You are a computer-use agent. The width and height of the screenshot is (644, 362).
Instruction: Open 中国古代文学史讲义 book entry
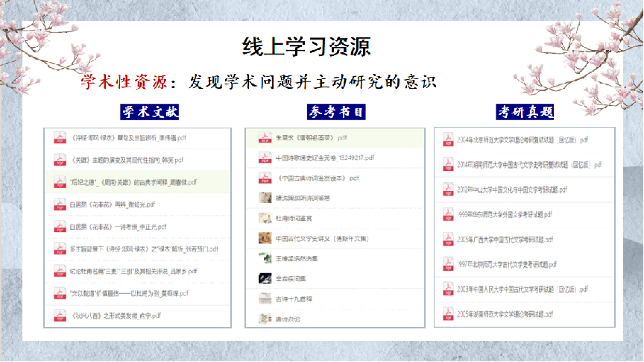coord(317,238)
